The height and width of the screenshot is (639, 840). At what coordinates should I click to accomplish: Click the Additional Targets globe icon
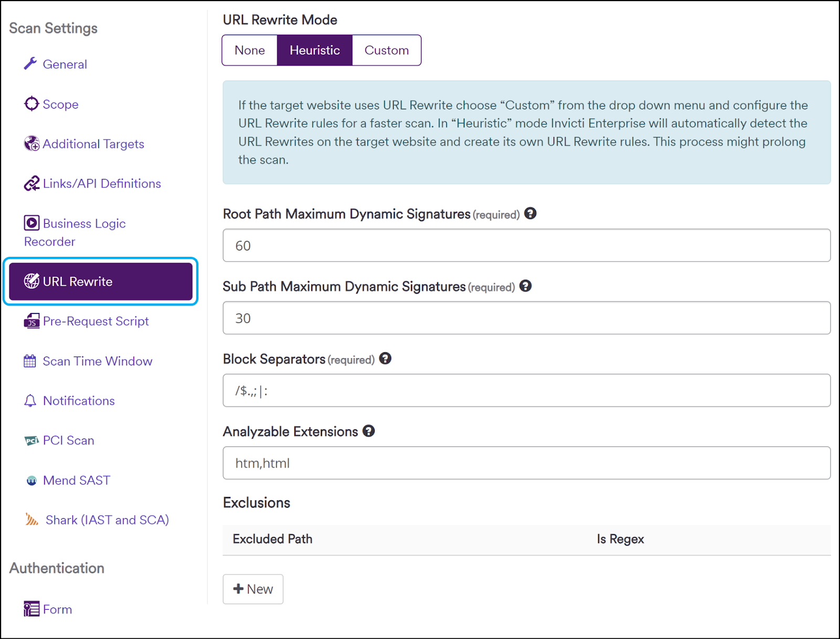[31, 143]
